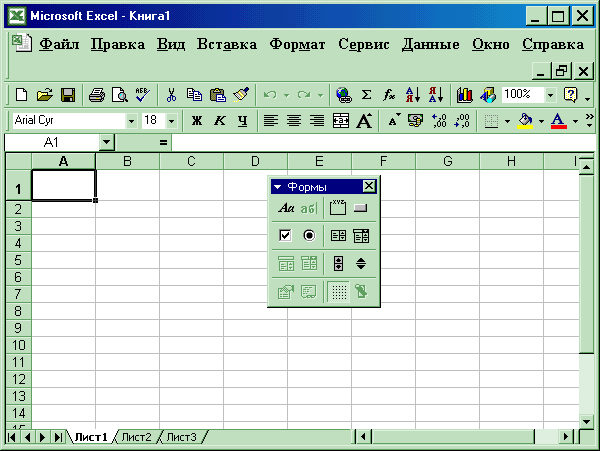The height and width of the screenshot is (451, 600).
Task: Select the Group Box control in the Формы panel
Action: [x=338, y=208]
